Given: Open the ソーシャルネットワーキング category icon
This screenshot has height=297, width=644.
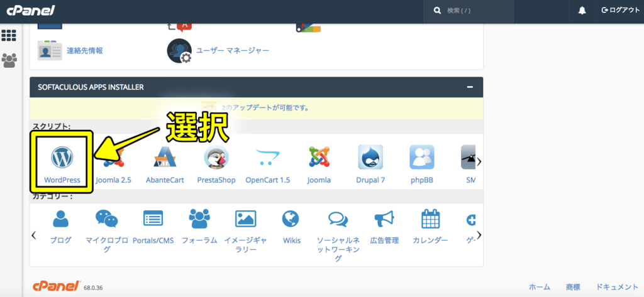Looking at the screenshot, I should coord(338,220).
